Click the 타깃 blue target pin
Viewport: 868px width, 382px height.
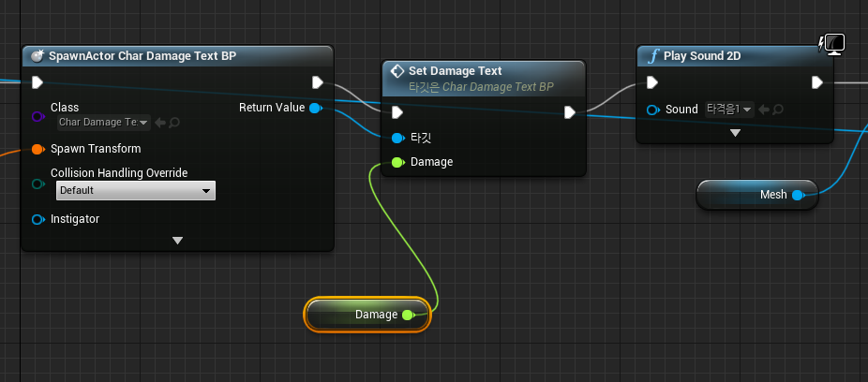coord(397,138)
